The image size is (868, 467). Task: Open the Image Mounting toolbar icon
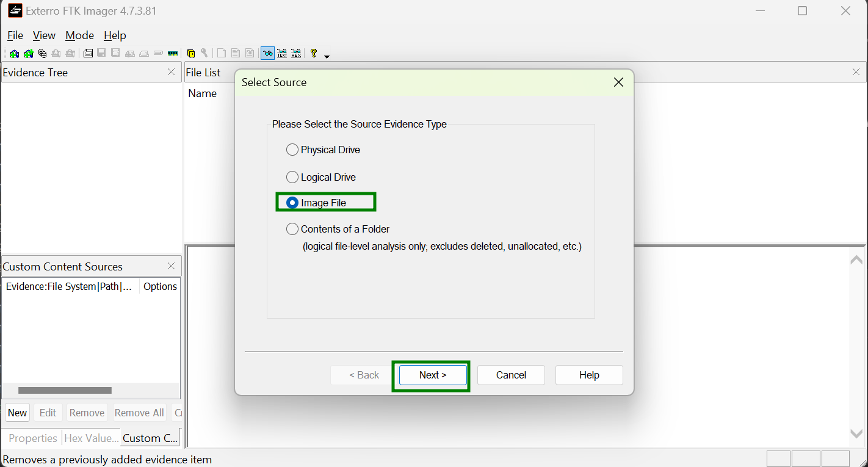(42, 54)
